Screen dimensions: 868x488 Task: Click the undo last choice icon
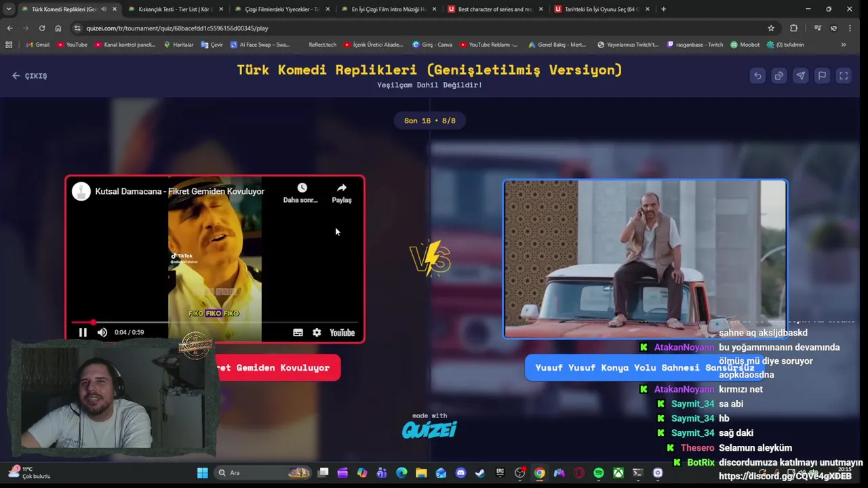757,76
